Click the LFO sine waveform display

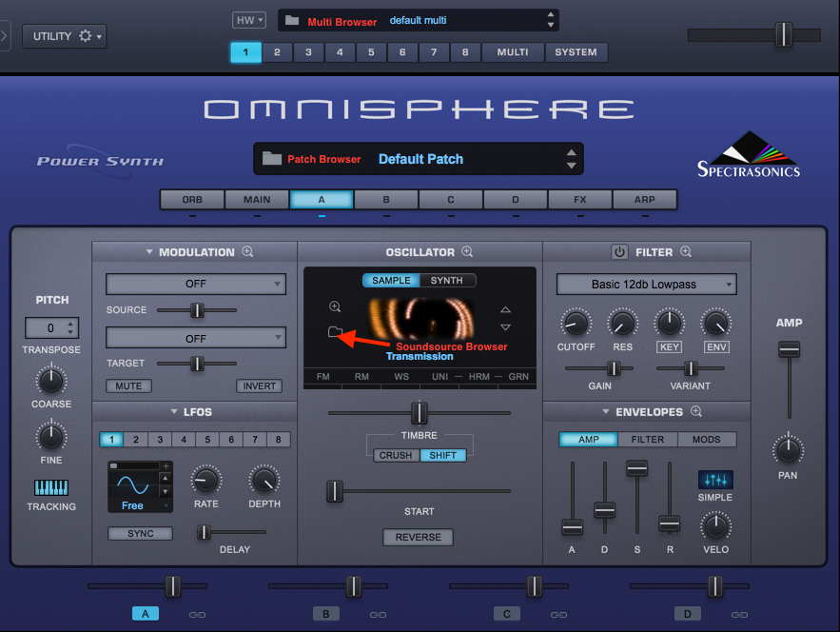(133, 485)
